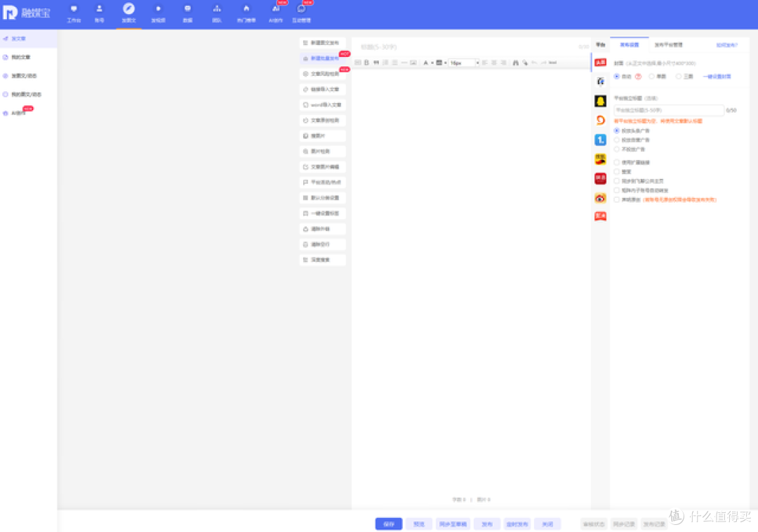
Task: Open the 数据 data nav icon
Action: [x=187, y=13]
